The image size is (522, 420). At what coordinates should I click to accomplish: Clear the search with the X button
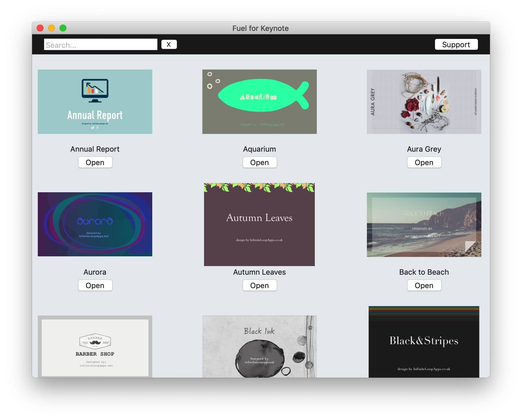[169, 44]
